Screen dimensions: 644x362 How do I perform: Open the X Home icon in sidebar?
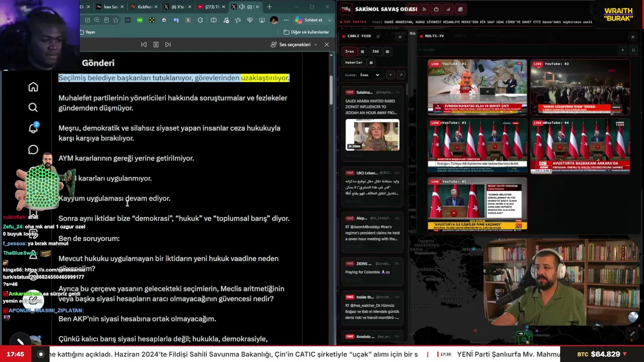coord(33,87)
